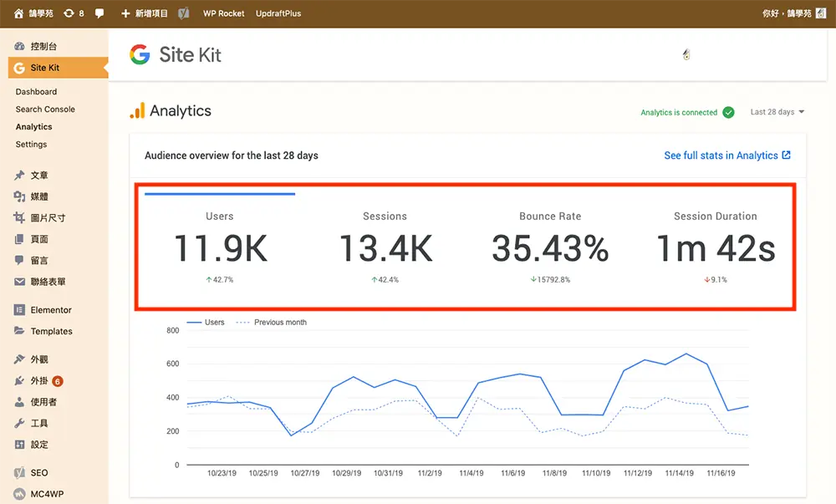
Task: Open the comments bubble in admin bar
Action: tap(99, 13)
